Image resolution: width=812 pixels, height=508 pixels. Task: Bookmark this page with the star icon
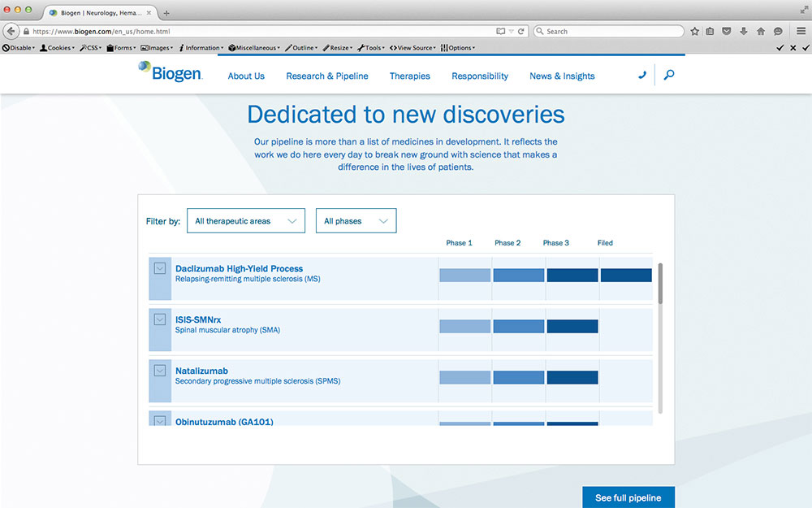click(694, 31)
